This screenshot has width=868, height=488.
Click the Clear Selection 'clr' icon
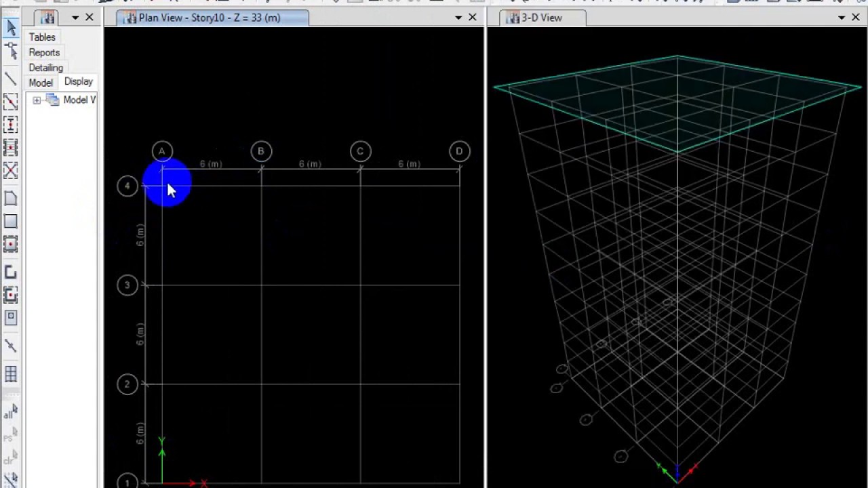pos(11,457)
